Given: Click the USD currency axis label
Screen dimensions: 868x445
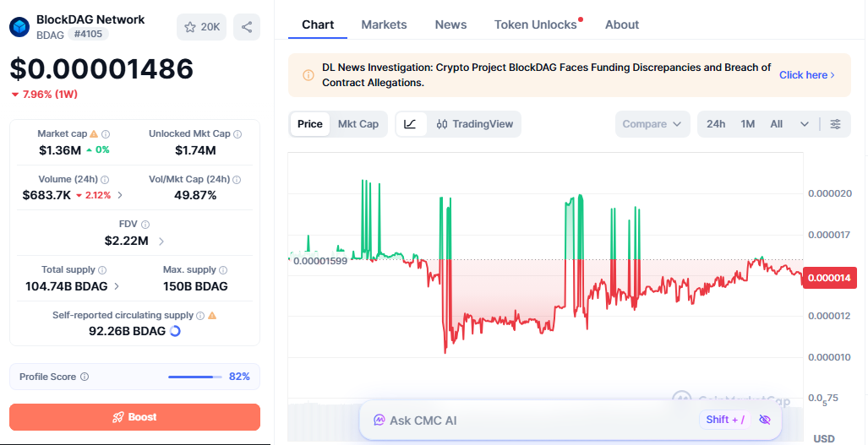Looking at the screenshot, I should (824, 438).
